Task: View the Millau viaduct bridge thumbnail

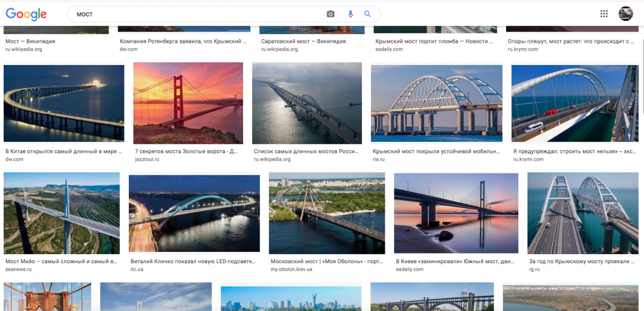Action: [x=61, y=213]
